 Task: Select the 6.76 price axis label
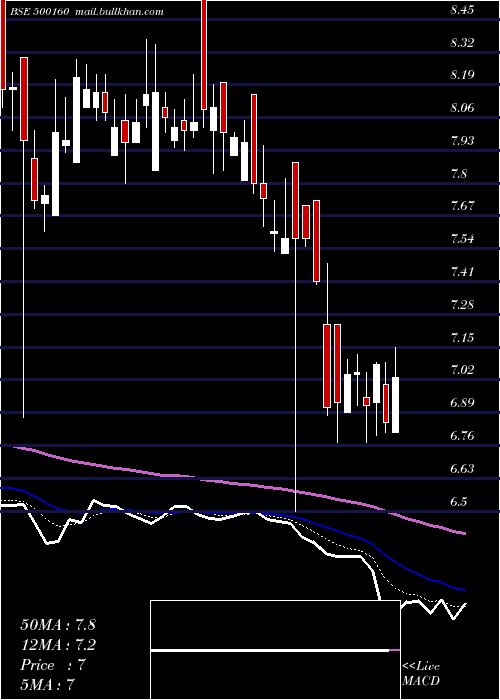click(x=462, y=436)
